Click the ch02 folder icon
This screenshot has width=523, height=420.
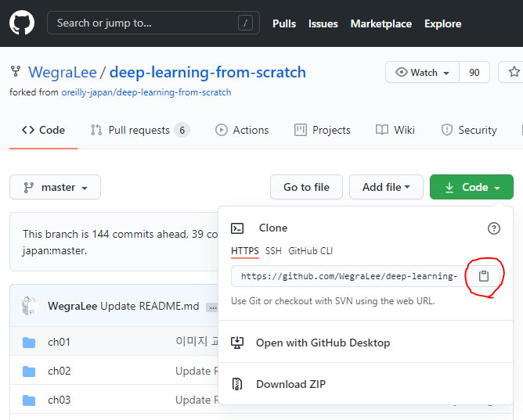(29, 371)
